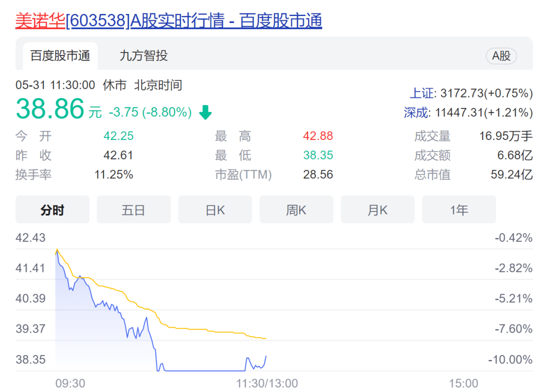The width and height of the screenshot is (540, 392).
Task: Click the 15:00 time axis label
Action: click(x=463, y=383)
